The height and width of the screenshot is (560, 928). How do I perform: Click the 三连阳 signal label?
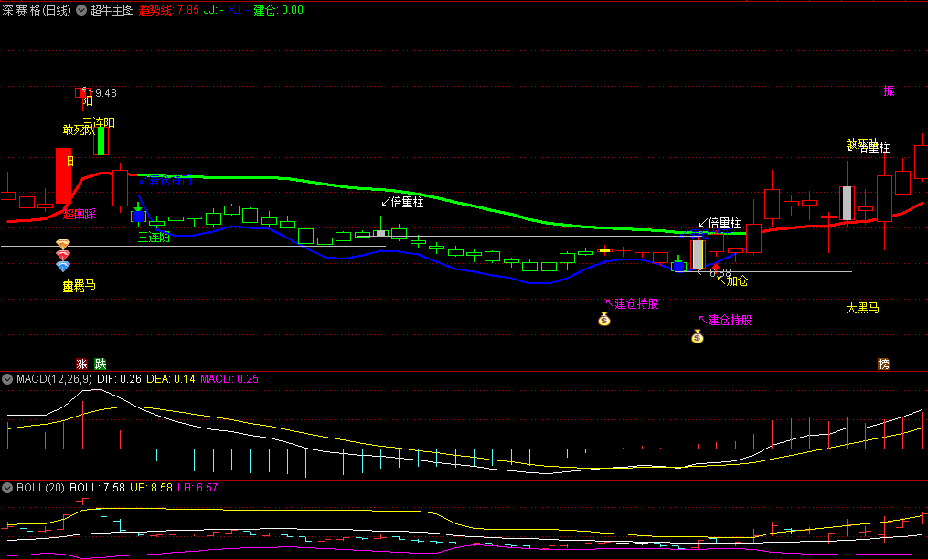(x=99, y=122)
